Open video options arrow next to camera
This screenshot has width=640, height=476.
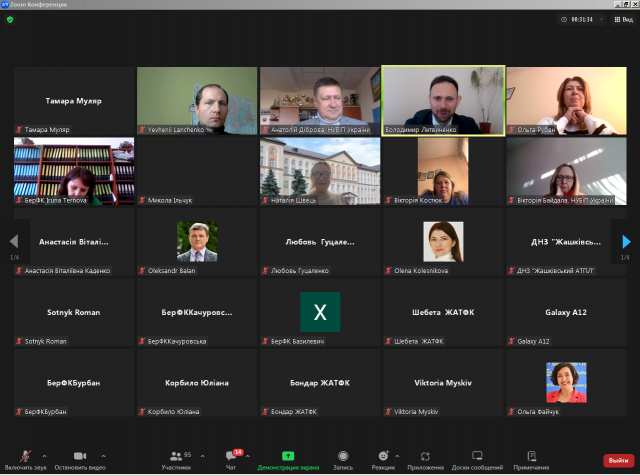[103, 456]
